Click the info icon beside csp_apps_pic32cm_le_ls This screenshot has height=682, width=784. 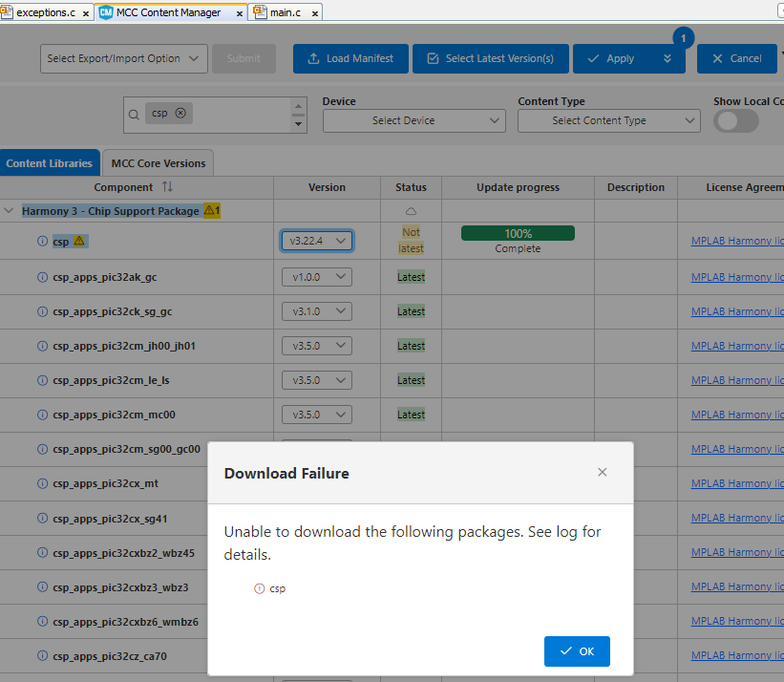43,380
